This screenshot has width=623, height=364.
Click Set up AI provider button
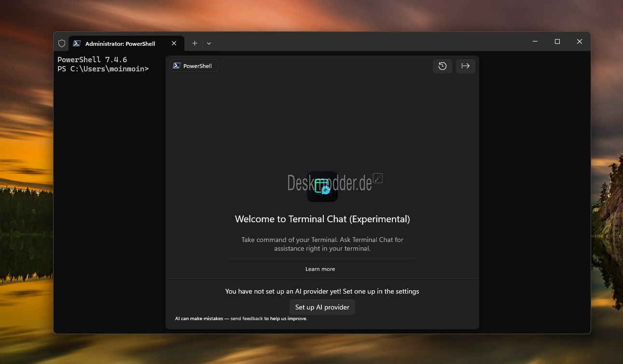click(322, 307)
